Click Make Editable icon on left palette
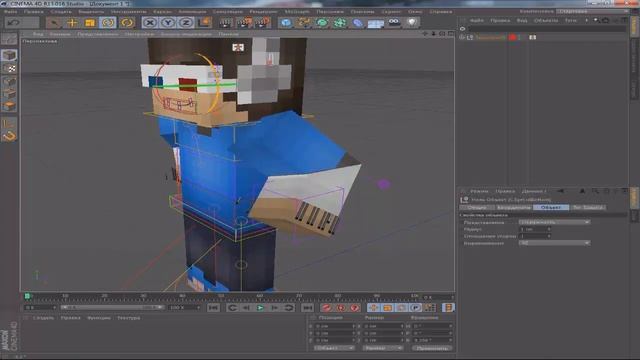The width and height of the screenshot is (640, 360). pyautogui.click(x=9, y=40)
